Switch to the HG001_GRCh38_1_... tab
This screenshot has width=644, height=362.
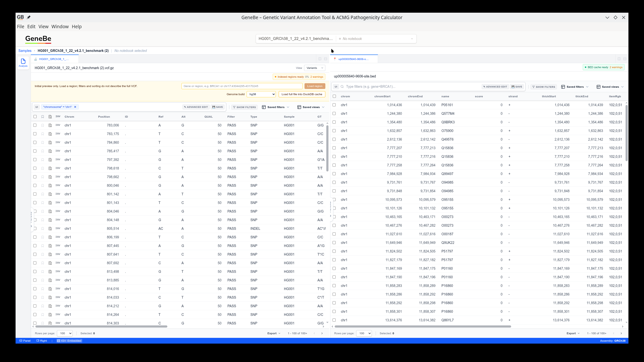55,59
